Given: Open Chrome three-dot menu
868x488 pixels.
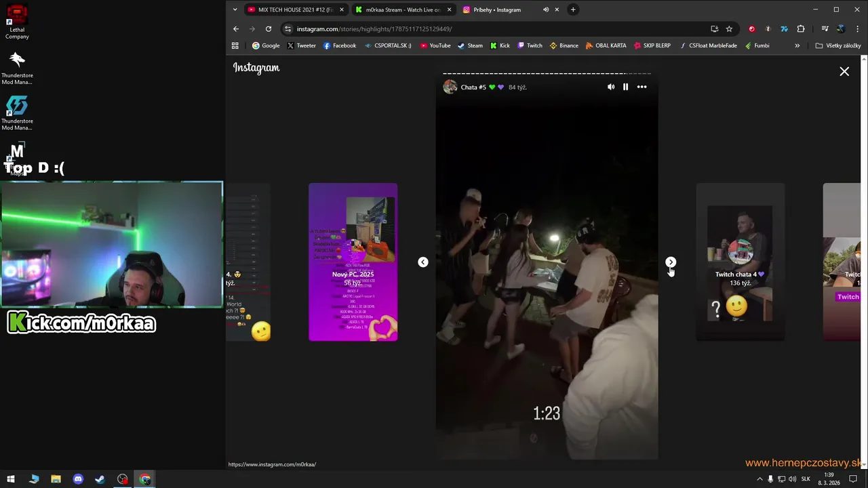Looking at the screenshot, I should [x=858, y=28].
